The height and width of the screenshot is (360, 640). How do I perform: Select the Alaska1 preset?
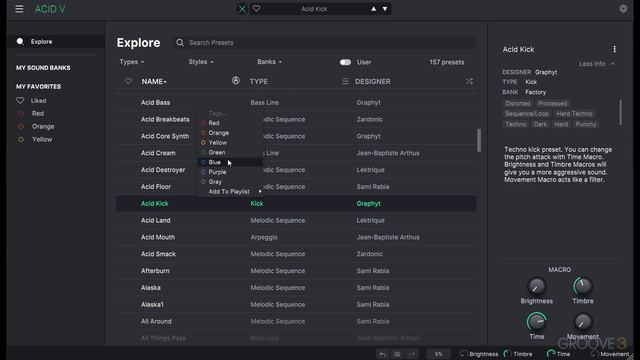pyautogui.click(x=296, y=304)
